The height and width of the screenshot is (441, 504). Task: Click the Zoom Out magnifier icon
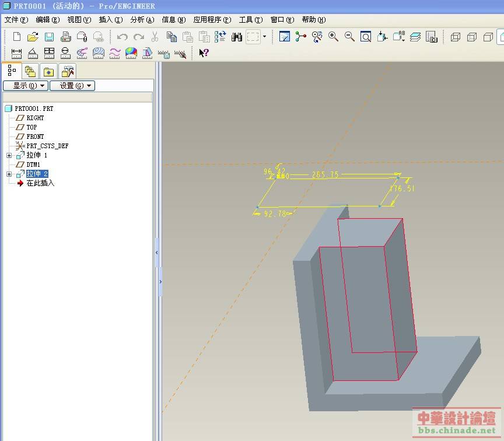pyautogui.click(x=350, y=37)
